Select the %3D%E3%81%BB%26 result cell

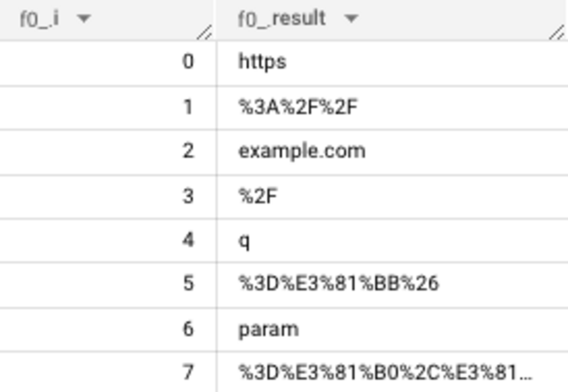point(339,284)
